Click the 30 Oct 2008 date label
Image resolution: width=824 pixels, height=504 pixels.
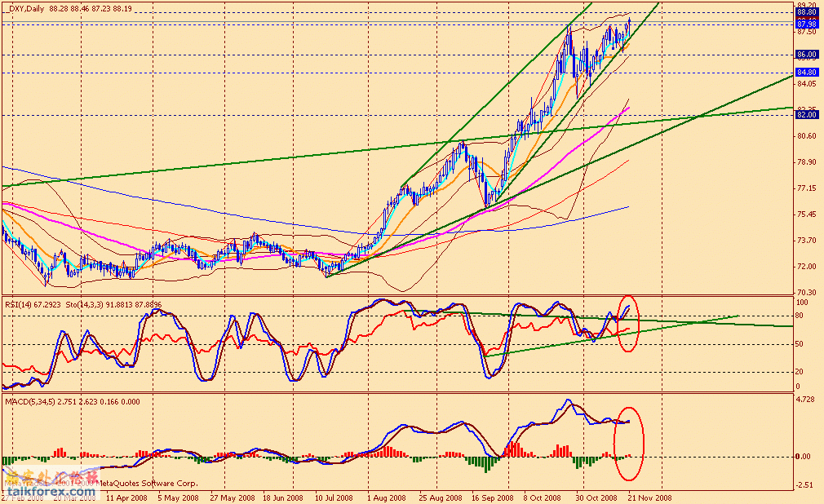point(596,497)
